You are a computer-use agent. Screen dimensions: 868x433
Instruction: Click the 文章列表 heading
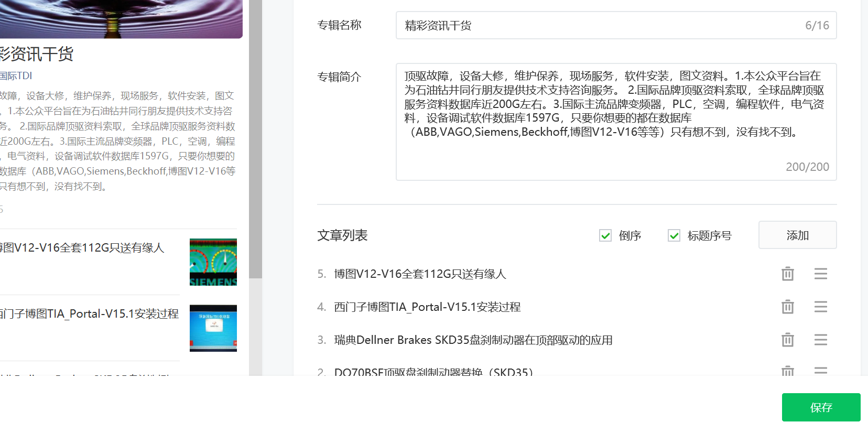click(342, 235)
